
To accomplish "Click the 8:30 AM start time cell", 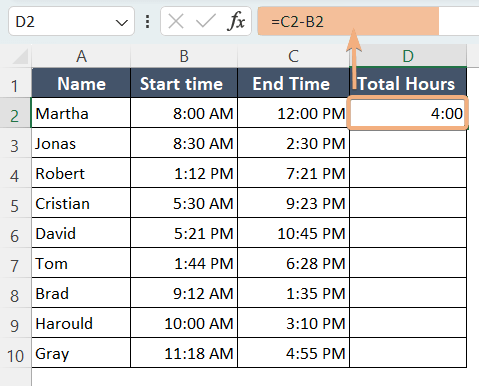I will 184,143.
